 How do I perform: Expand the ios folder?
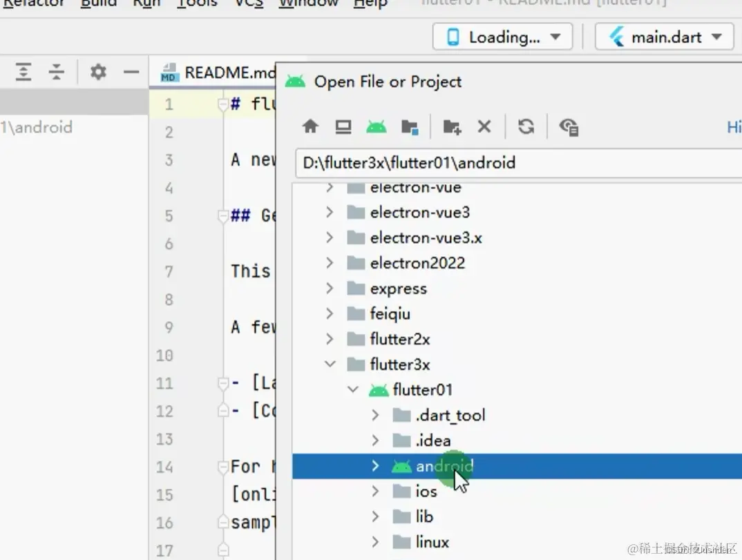375,492
